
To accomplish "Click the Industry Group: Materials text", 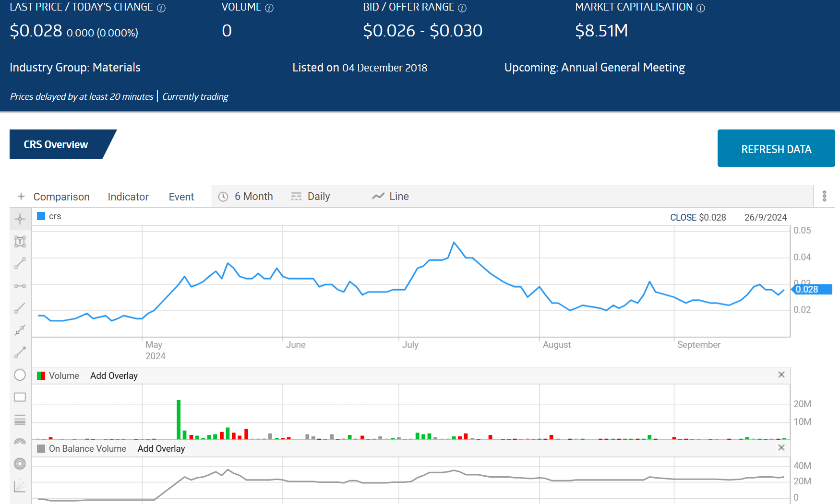I will pyautogui.click(x=75, y=68).
